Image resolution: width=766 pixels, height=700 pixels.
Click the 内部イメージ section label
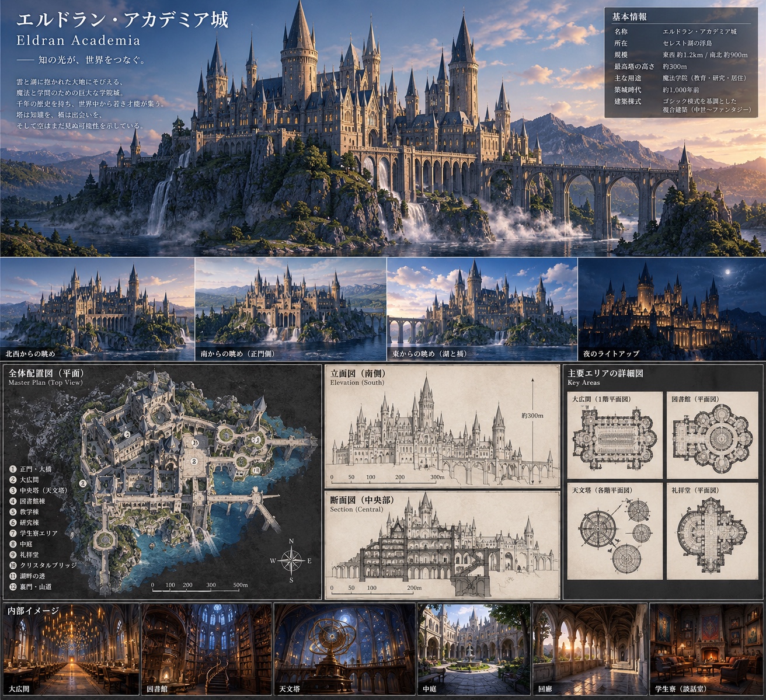click(x=33, y=611)
